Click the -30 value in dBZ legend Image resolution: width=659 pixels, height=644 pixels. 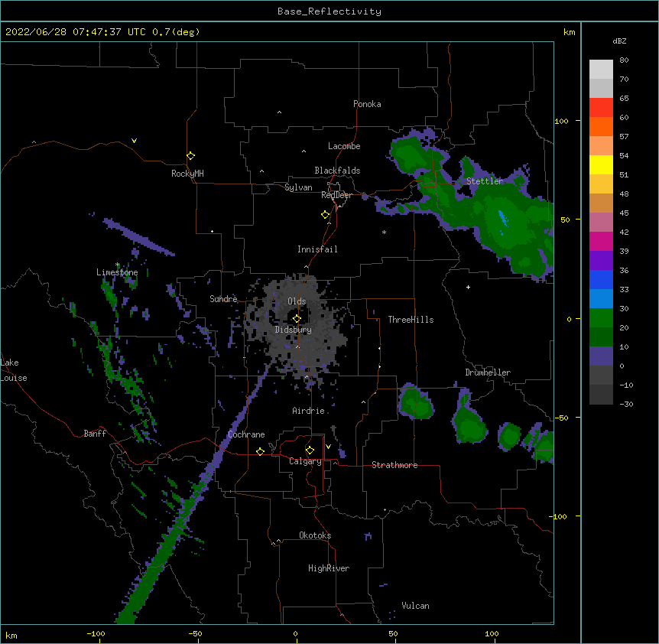pyautogui.click(x=626, y=405)
